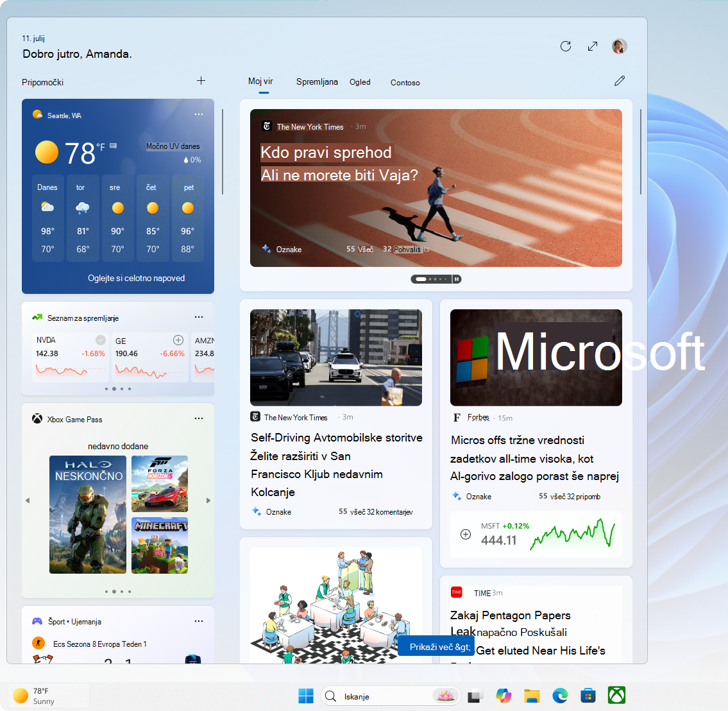728x711 pixels.
Task: Click the Šport controller icon
Action: point(37,621)
